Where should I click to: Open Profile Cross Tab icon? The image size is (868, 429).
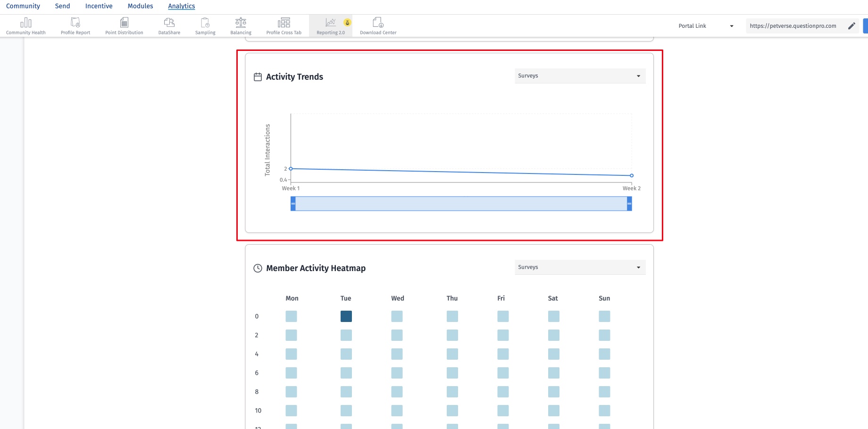(x=284, y=23)
